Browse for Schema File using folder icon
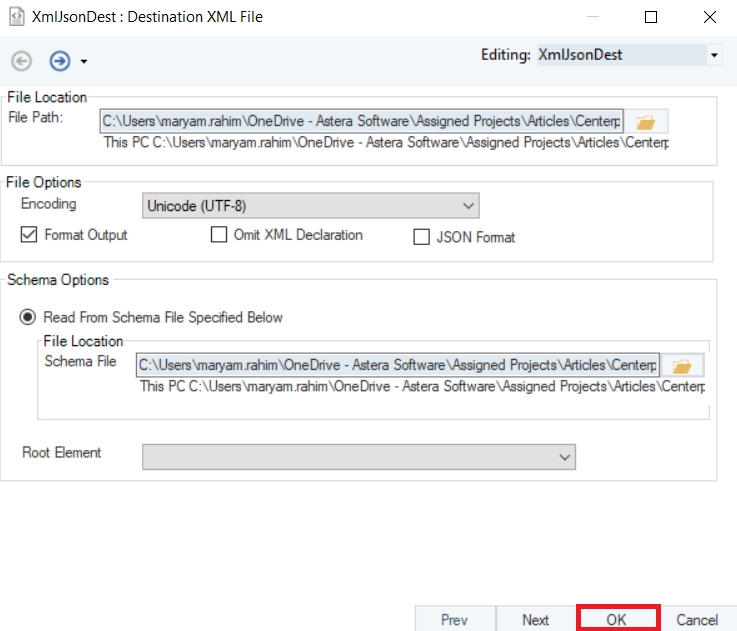737x631 pixels. [x=682, y=366]
